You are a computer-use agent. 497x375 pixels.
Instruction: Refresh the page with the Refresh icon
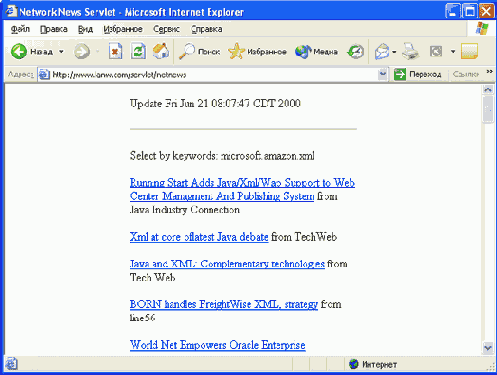point(138,52)
